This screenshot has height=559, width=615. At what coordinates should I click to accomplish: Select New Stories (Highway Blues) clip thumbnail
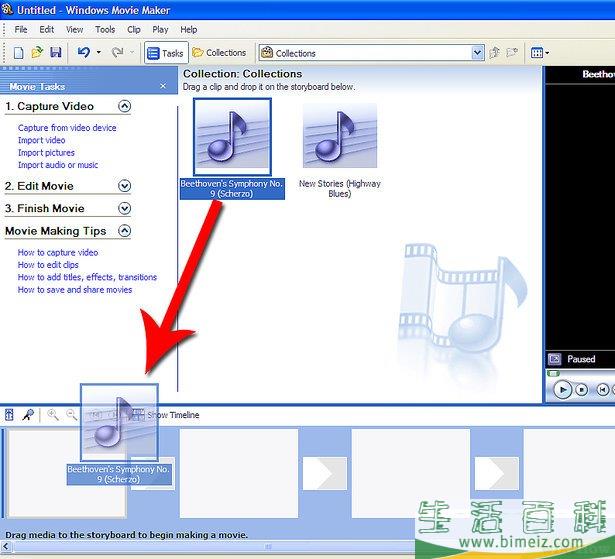click(340, 136)
